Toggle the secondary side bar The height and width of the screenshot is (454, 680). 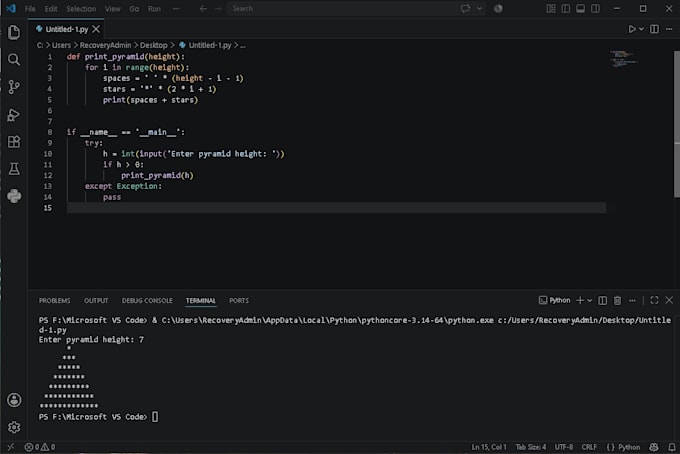coord(595,9)
